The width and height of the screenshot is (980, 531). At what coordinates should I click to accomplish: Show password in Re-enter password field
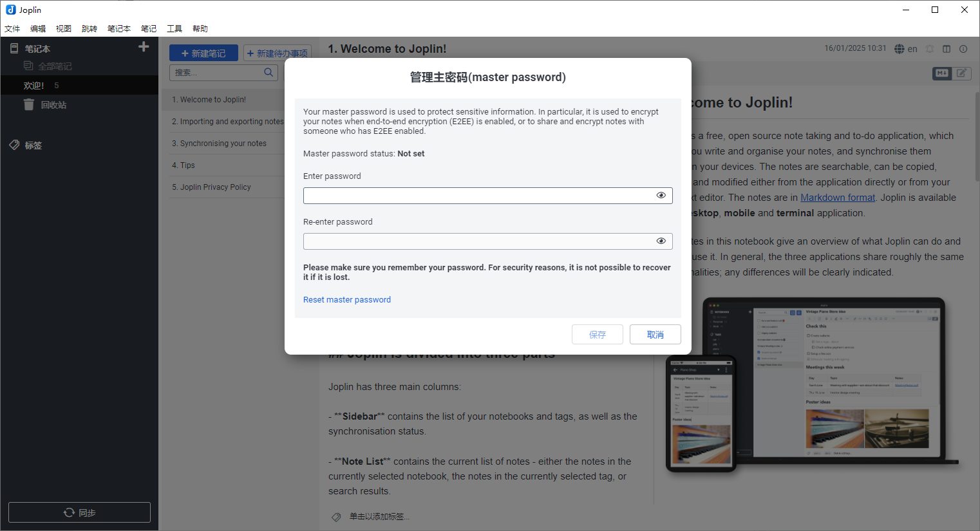pos(661,241)
